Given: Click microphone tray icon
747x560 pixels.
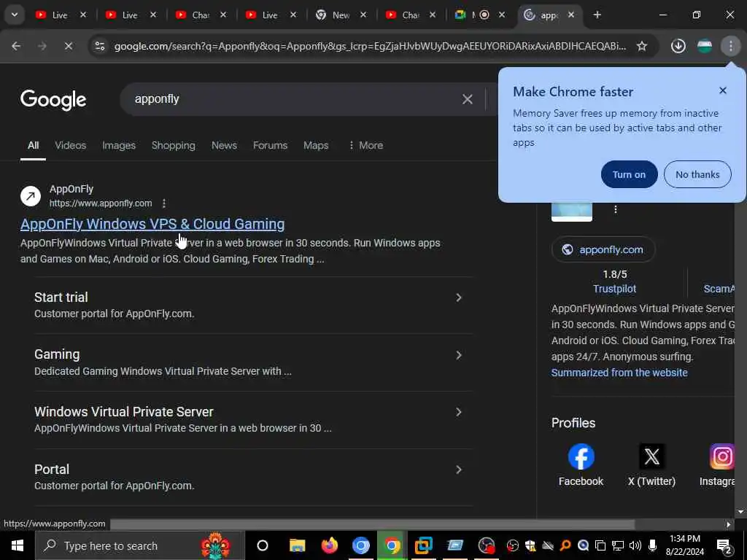Looking at the screenshot, I should coord(653,545).
